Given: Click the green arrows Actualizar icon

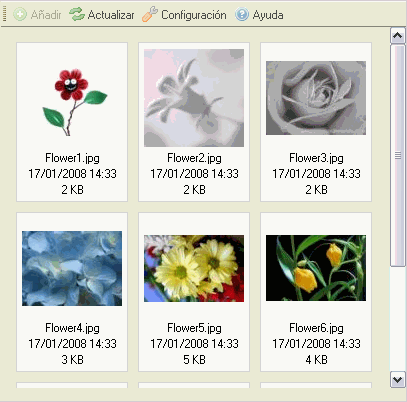Looking at the screenshot, I should point(77,14).
